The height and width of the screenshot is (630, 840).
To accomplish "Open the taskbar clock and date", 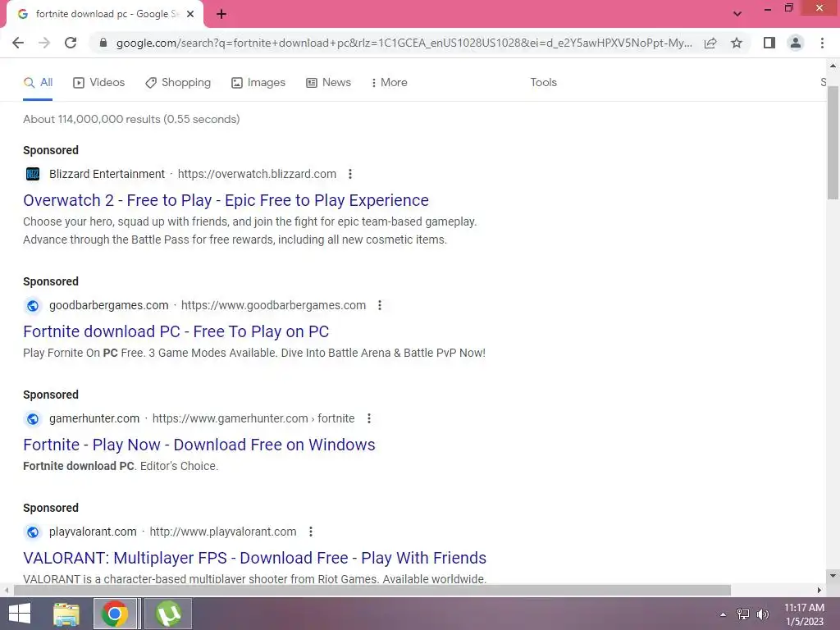I will [x=804, y=614].
